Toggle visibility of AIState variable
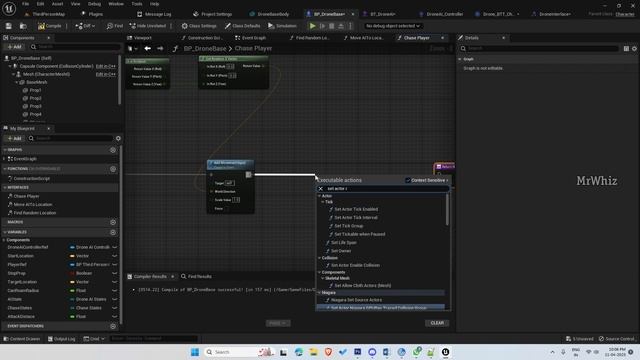This screenshot has height=360, width=640. click(x=115, y=299)
